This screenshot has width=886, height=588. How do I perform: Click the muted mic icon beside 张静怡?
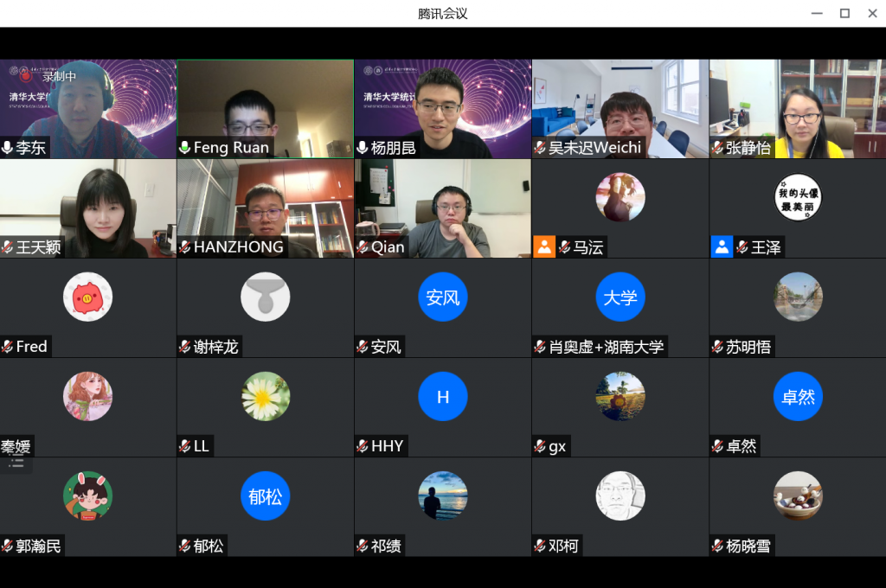[x=717, y=148]
